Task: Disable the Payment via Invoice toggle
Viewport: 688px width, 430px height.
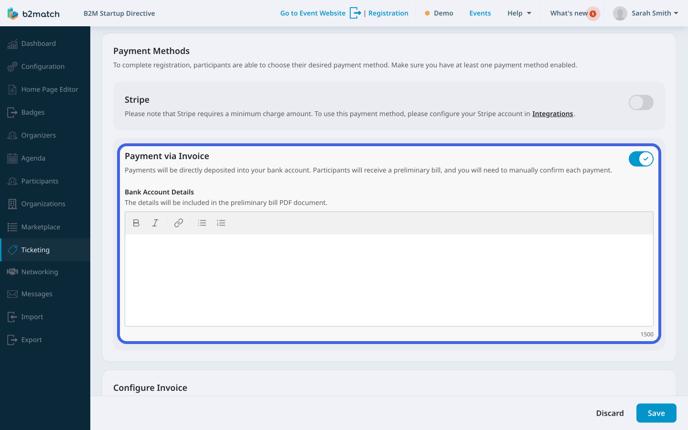Action: 641,159
